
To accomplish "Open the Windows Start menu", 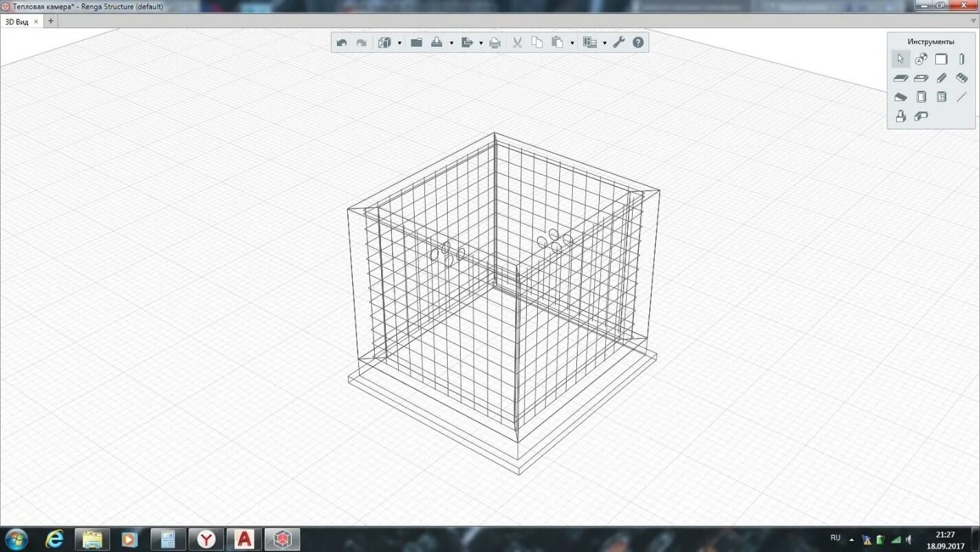I will tap(15, 539).
